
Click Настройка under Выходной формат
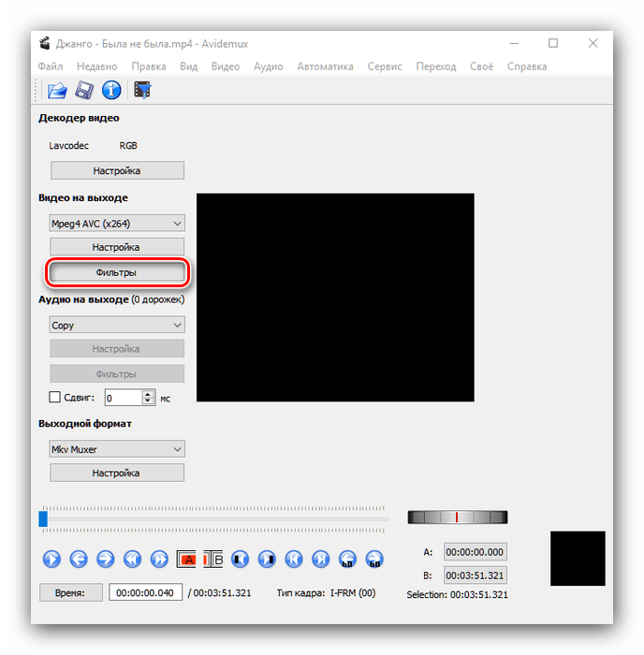(x=117, y=473)
